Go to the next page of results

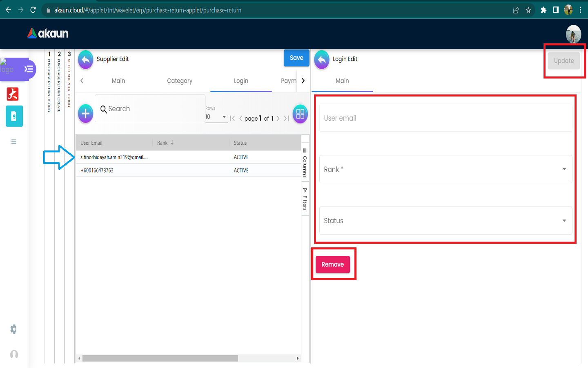click(x=278, y=119)
